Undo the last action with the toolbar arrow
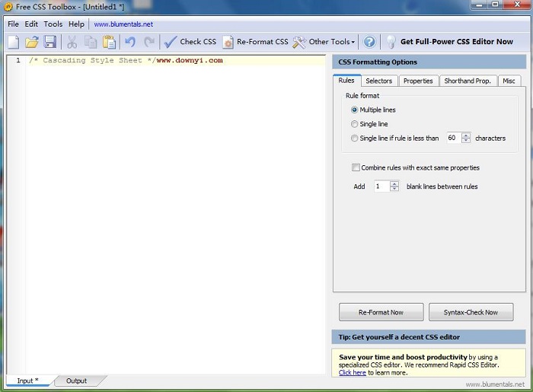Viewport: 533px width, 392px height. (130, 42)
